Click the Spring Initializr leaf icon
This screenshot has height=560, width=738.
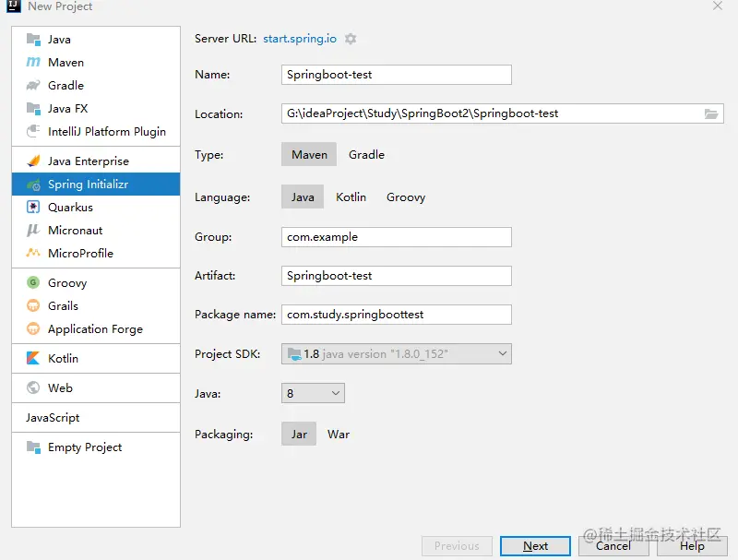tap(33, 185)
